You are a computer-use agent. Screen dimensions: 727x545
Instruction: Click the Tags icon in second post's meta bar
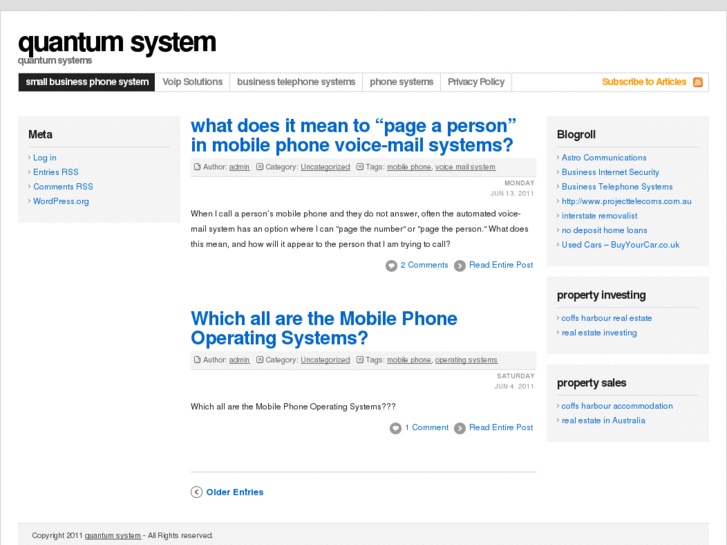(x=360, y=359)
